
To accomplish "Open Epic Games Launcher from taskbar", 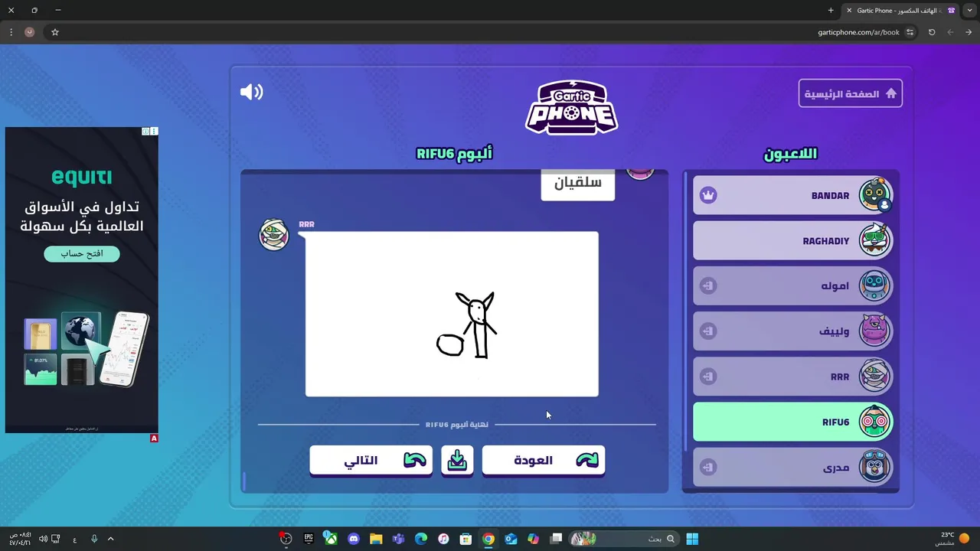I will click(309, 539).
